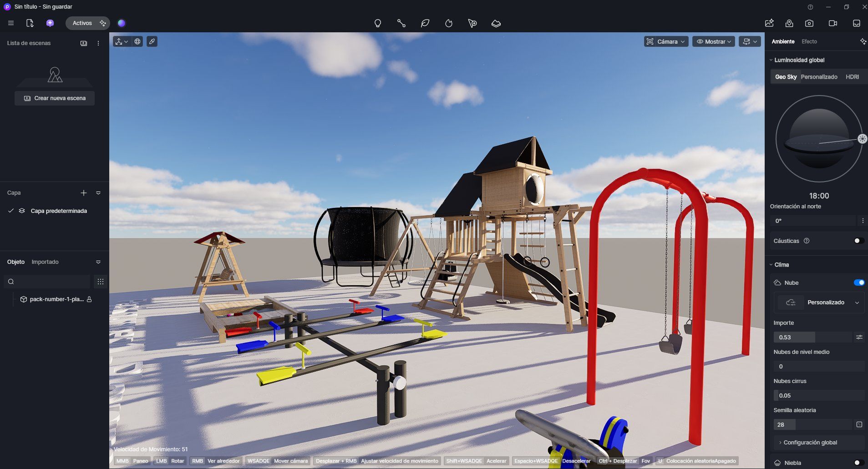The width and height of the screenshot is (868, 469).
Task: Add a new layer with plus icon
Action: point(84,193)
